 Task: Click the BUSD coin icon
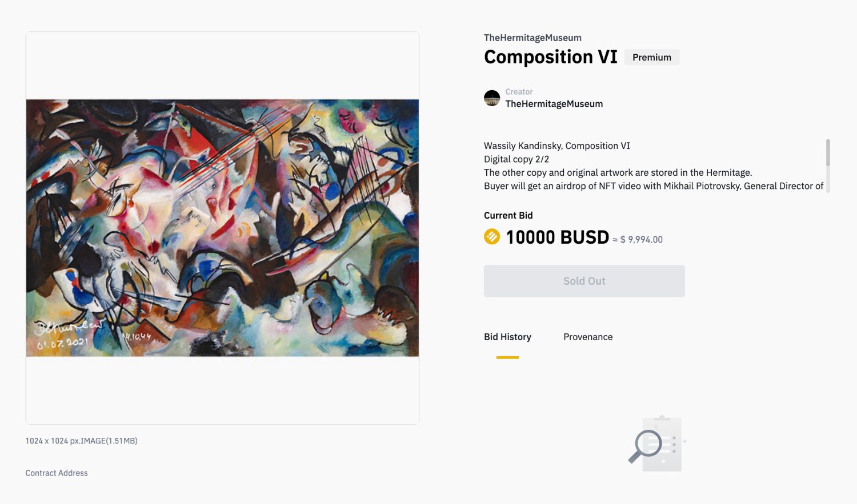(492, 236)
